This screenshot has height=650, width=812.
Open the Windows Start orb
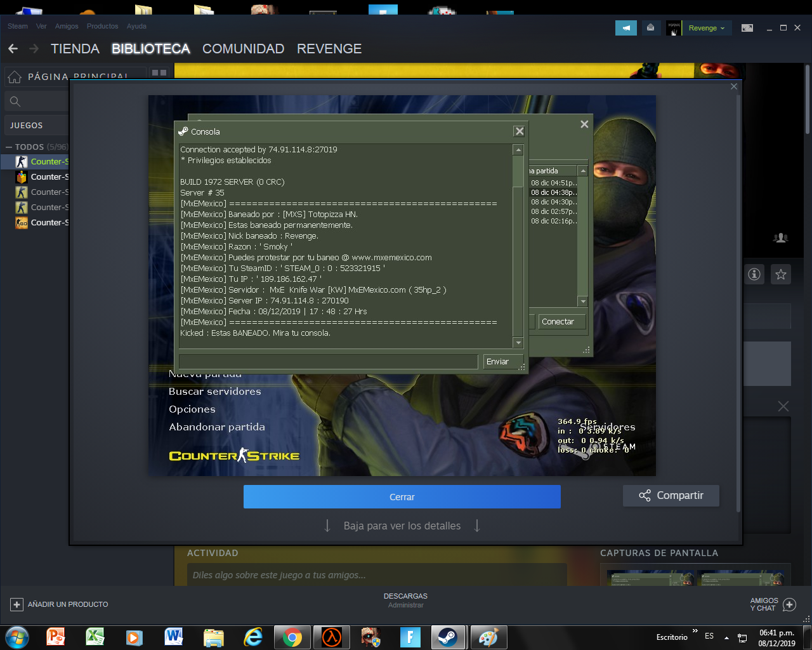pos(17,637)
